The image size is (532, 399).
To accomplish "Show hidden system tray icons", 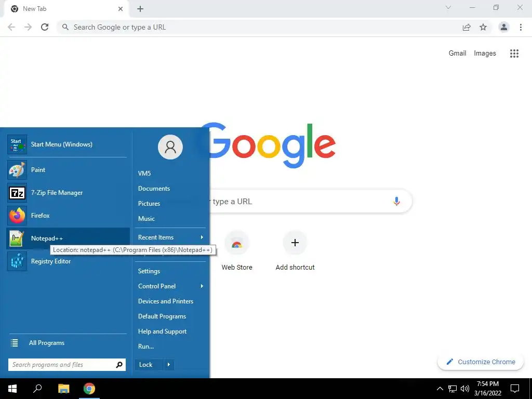I will coord(440,389).
